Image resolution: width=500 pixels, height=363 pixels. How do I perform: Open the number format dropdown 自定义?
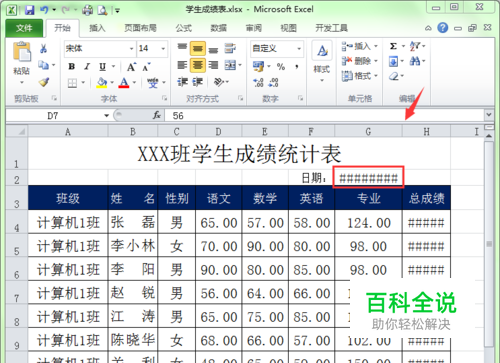299,49
